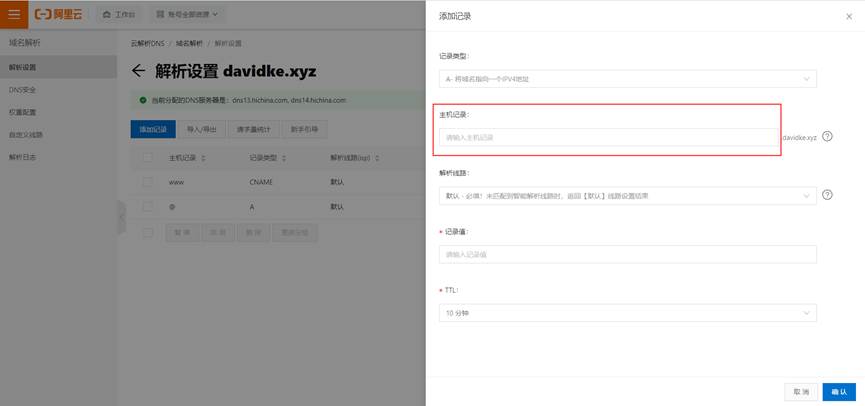Click the @ host record cell
Screen dimensions: 865x406
pyautogui.click(x=172, y=207)
